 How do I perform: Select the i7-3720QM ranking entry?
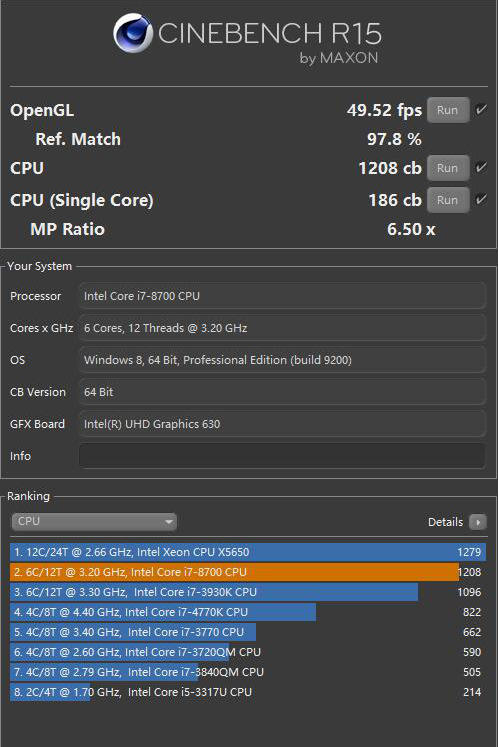click(x=248, y=652)
